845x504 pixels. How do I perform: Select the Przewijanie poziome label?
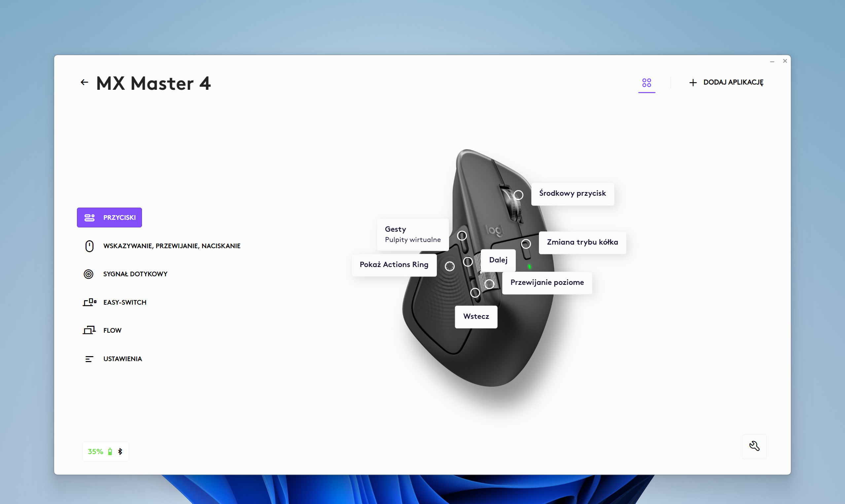point(547,283)
